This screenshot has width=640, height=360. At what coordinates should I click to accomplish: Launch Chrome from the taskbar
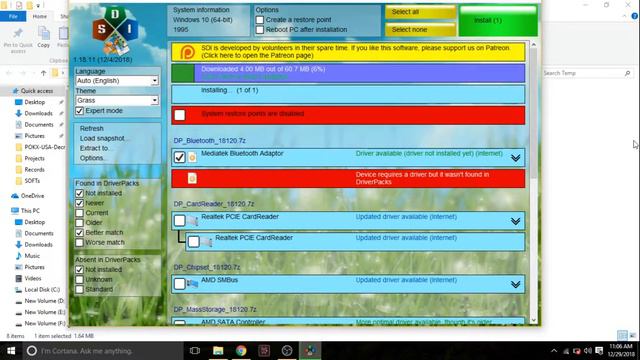click(x=241, y=351)
